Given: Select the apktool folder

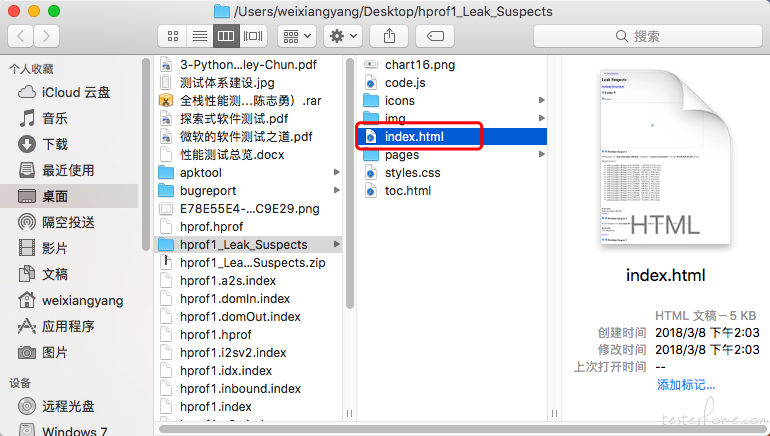Looking at the screenshot, I should coord(206,172).
